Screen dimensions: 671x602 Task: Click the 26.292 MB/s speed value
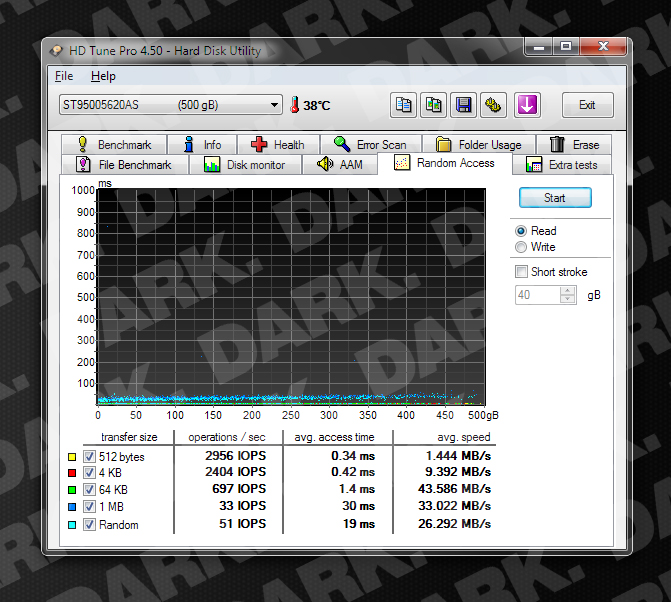coord(454,524)
